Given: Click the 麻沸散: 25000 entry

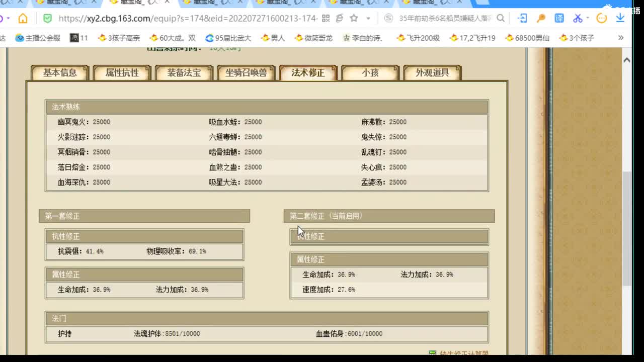Looking at the screenshot, I should pos(384,122).
